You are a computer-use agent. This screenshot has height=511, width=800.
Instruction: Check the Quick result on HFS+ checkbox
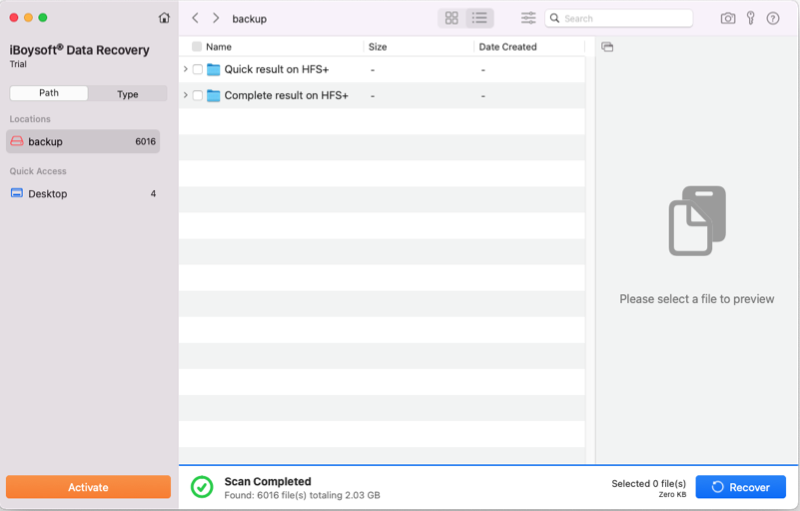pyautogui.click(x=198, y=70)
